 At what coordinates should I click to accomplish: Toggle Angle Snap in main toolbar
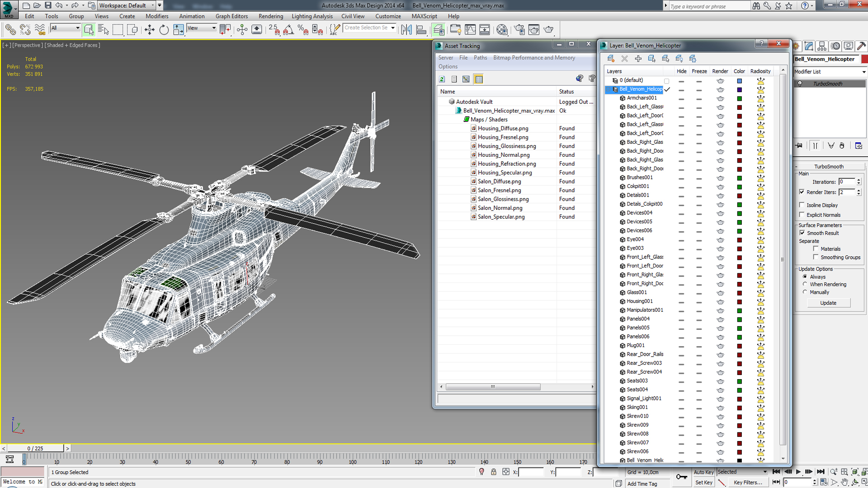[x=288, y=30]
